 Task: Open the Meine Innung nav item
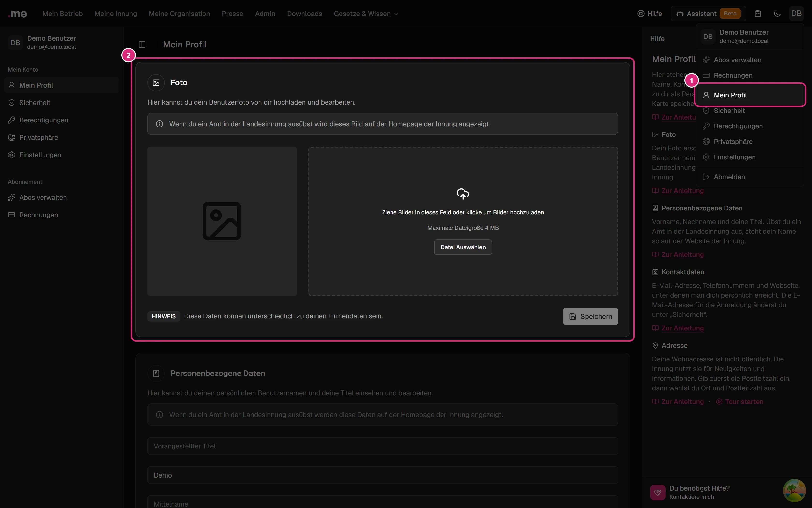(116, 14)
